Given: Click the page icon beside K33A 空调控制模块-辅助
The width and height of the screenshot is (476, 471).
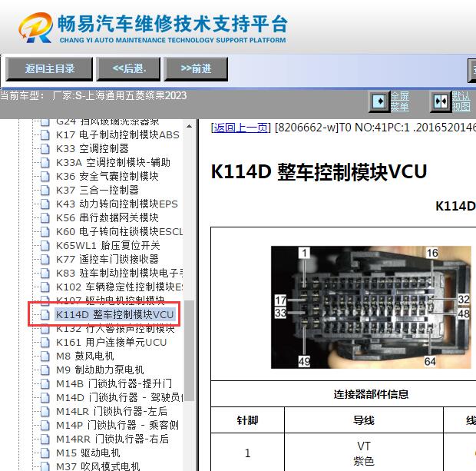Looking at the screenshot, I should point(45,163).
